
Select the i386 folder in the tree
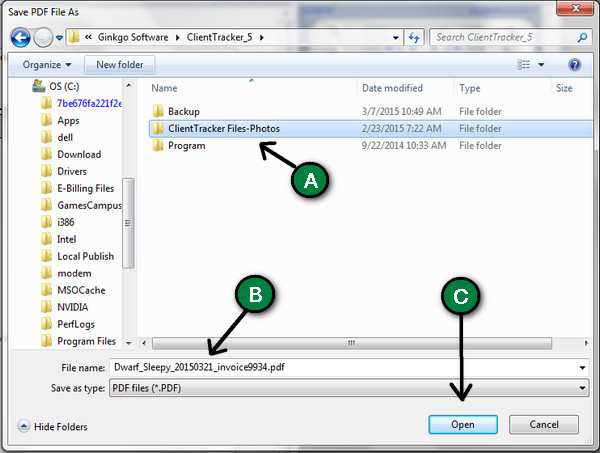[x=57, y=222]
